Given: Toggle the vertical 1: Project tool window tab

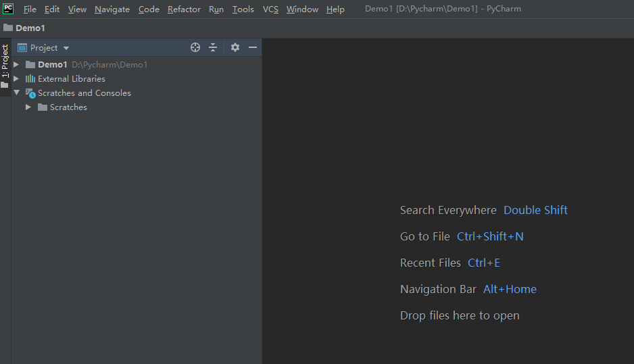Looking at the screenshot, I should tap(5, 67).
